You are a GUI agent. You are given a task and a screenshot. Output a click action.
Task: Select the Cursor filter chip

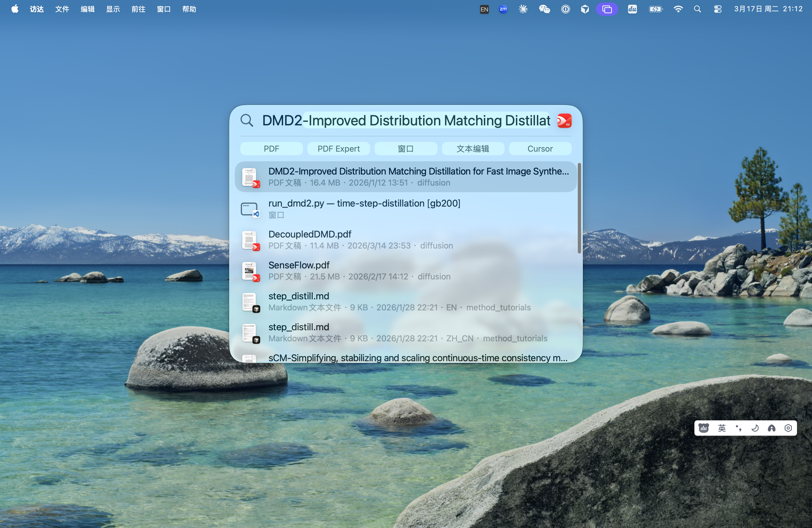pos(540,149)
